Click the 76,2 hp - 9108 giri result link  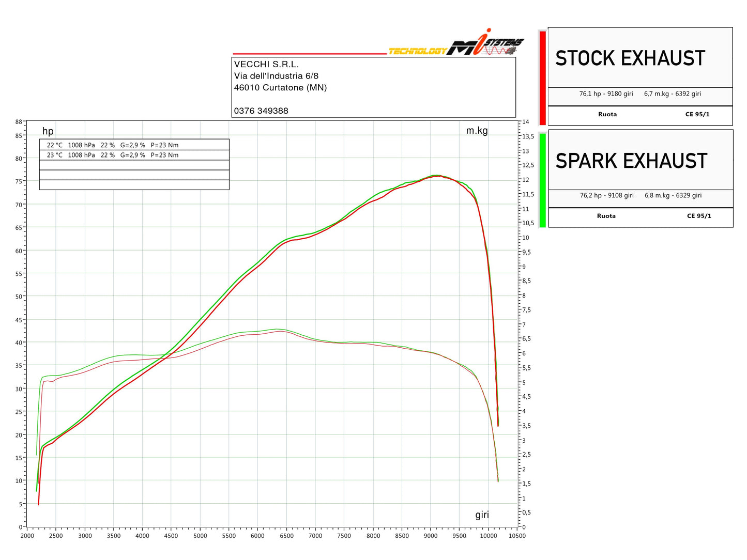coord(607,196)
